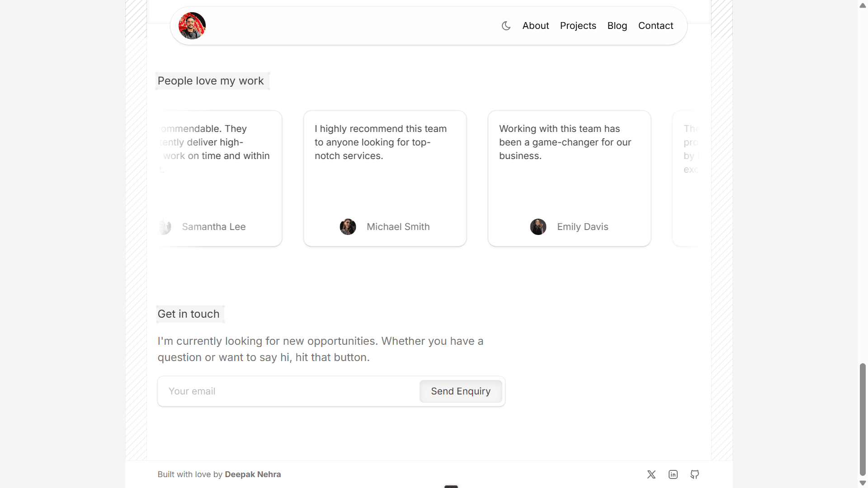
Task: Click the scrollbar down arrow
Action: click(863, 483)
